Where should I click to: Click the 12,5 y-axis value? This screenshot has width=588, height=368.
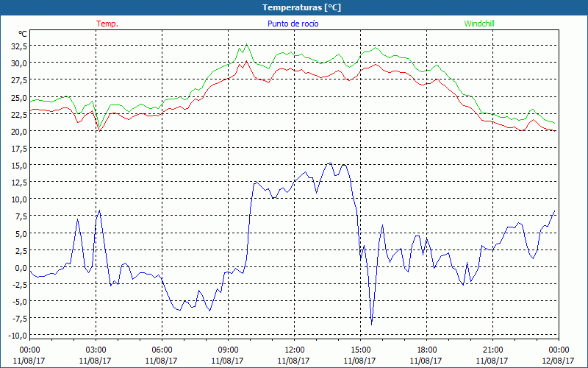[x=19, y=183]
